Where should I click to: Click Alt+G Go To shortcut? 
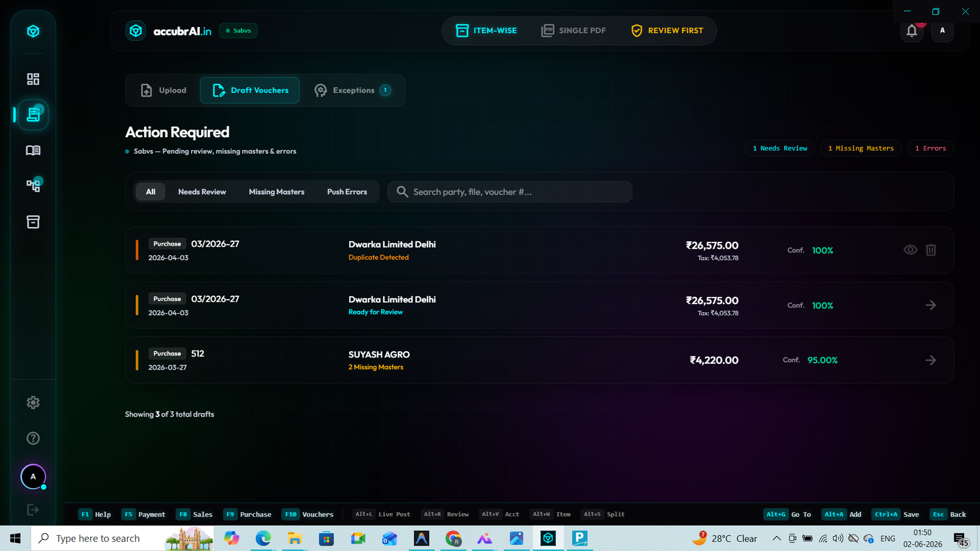coord(787,514)
